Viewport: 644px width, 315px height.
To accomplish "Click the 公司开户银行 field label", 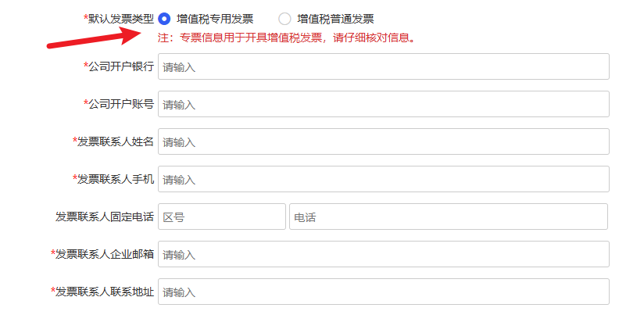I will point(119,66).
